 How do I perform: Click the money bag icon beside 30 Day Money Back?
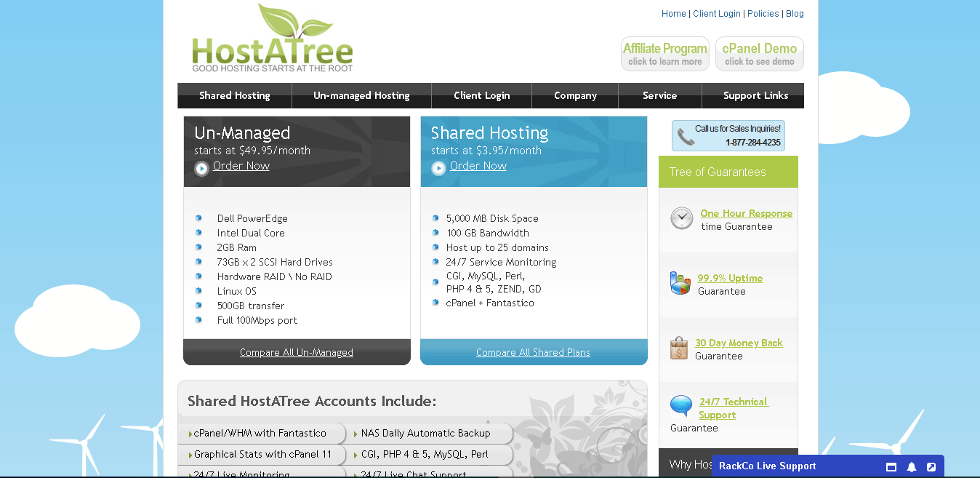679,348
